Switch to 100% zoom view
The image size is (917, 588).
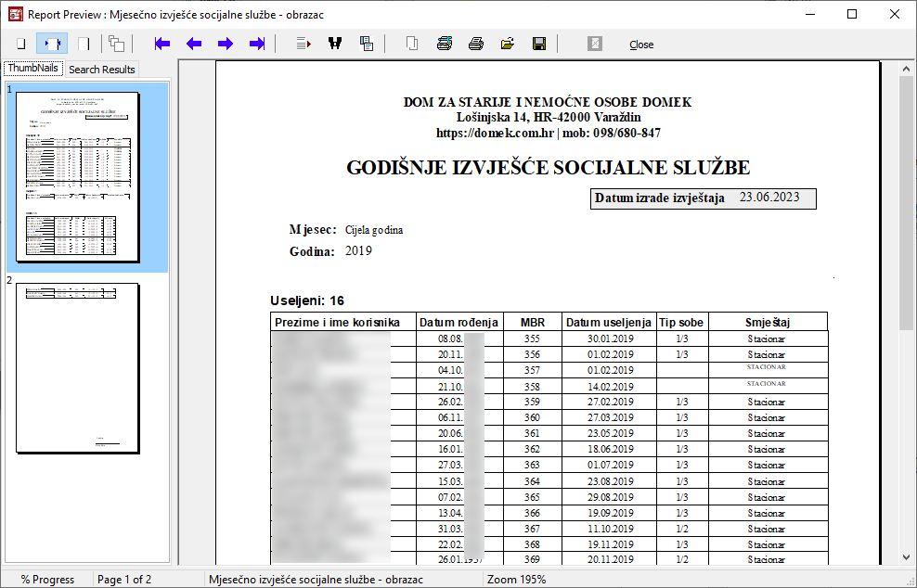coord(84,44)
